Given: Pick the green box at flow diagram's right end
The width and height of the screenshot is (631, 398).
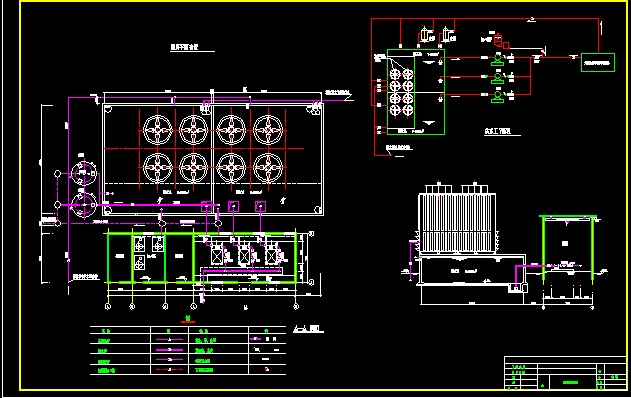Looking at the screenshot, I should tap(598, 62).
